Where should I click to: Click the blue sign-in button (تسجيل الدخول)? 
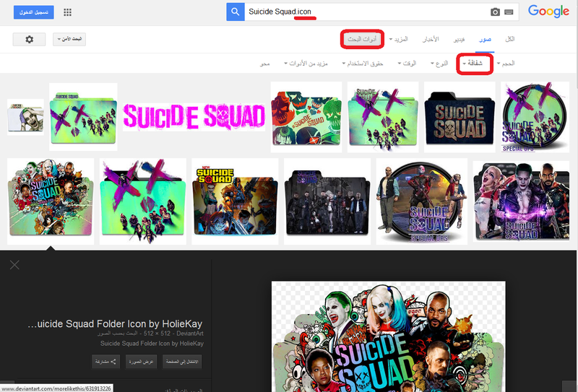33,12
